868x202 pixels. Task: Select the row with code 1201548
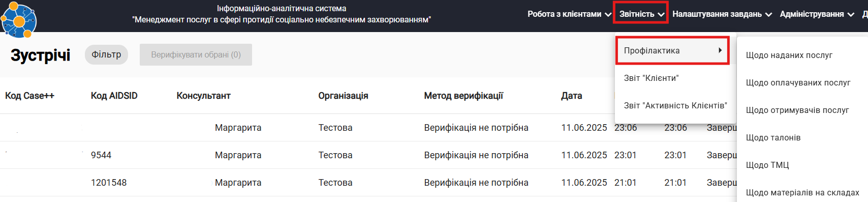[368, 183]
